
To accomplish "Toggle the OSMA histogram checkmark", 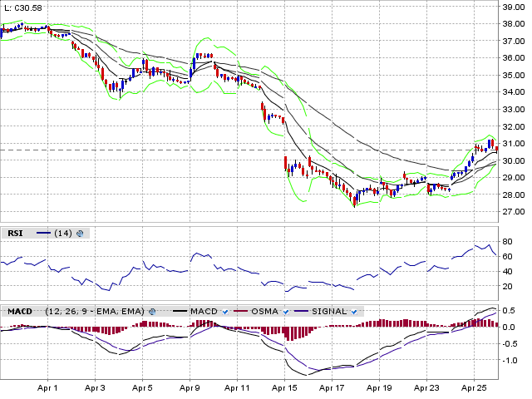I will click(x=285, y=311).
